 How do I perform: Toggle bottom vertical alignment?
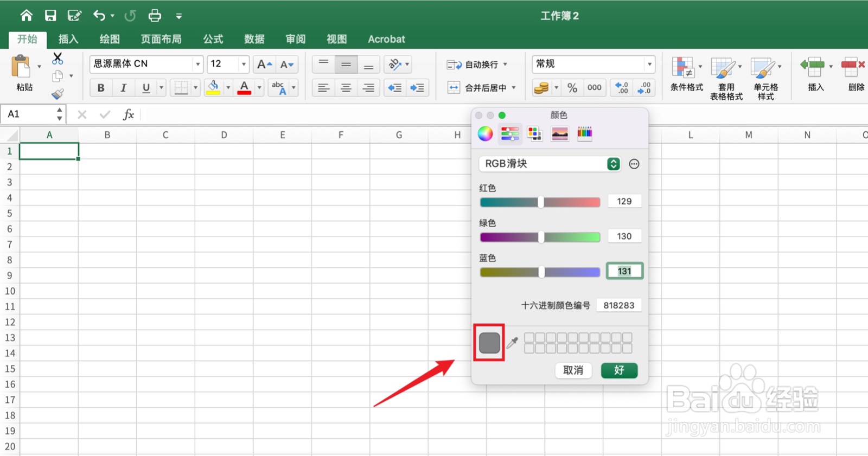tap(368, 65)
